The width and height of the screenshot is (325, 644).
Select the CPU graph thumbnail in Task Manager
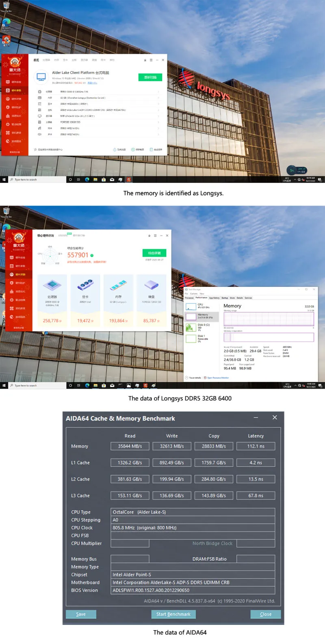191,306
